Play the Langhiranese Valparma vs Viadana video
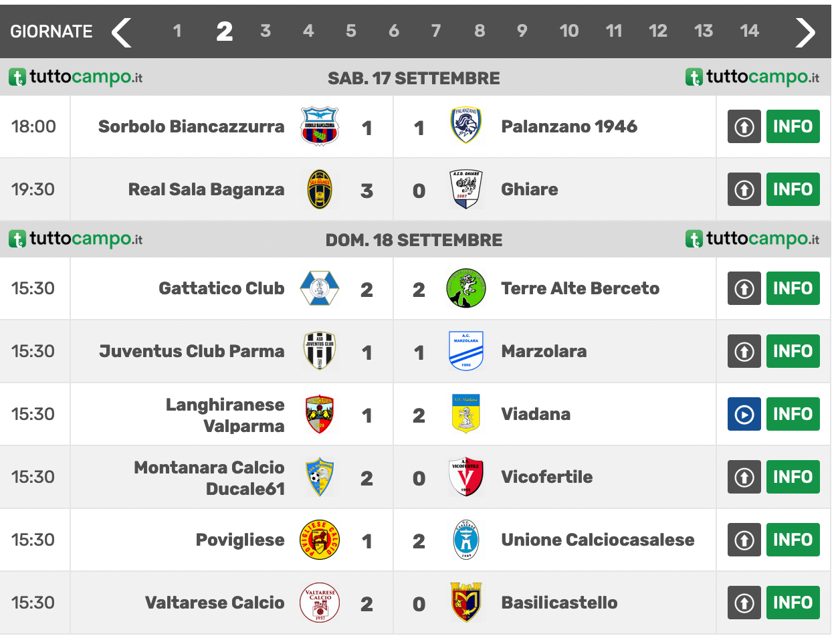Screen dimensions: 840x638 point(744,414)
